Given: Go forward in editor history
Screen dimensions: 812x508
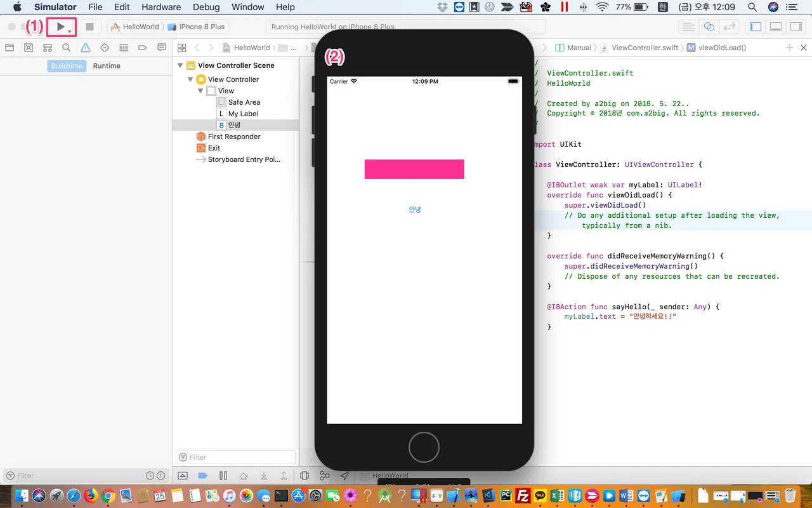Looking at the screenshot, I should [211, 48].
